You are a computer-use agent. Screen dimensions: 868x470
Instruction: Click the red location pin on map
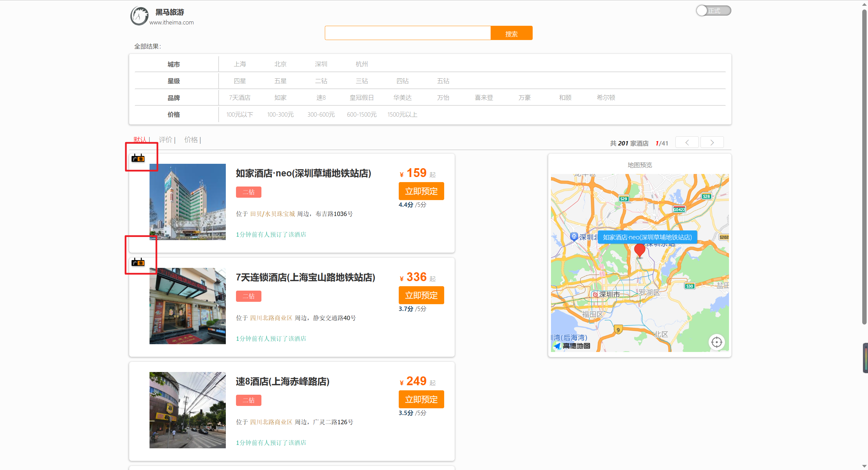[639, 251]
